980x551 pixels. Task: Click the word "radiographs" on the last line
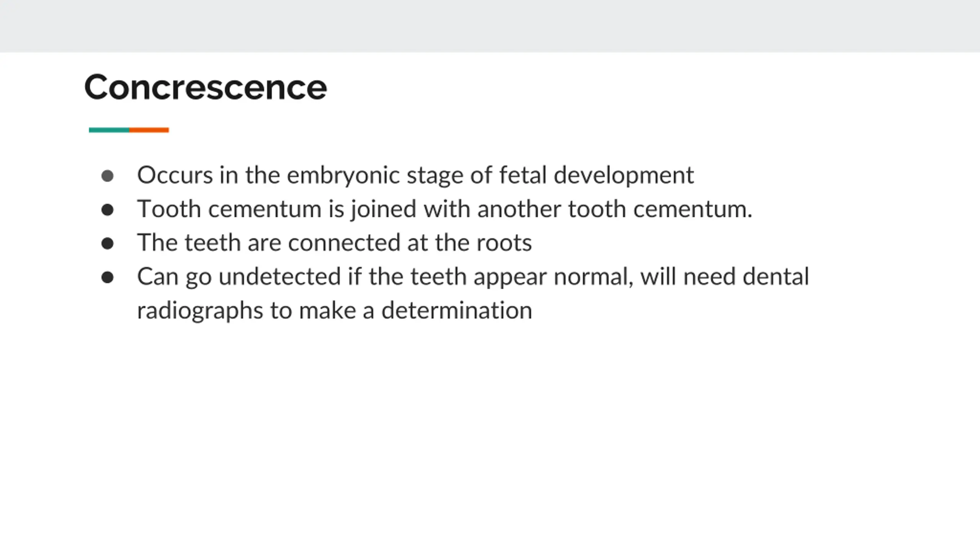coord(200,311)
